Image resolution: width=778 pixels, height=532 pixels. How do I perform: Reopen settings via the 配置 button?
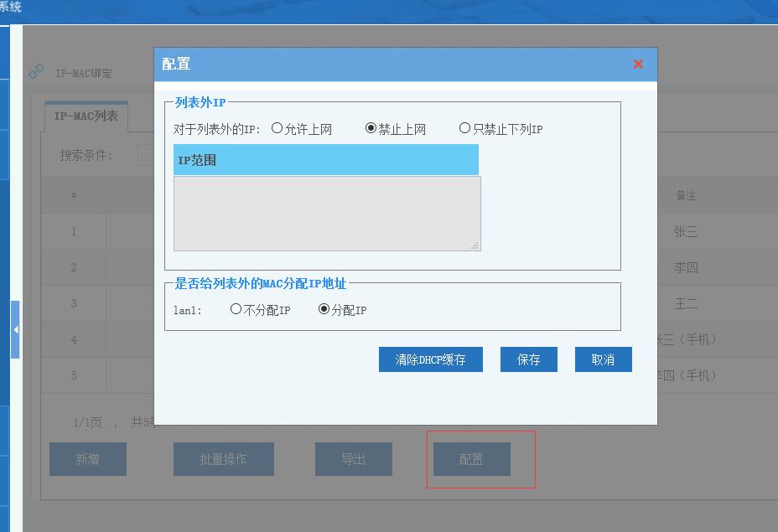pos(470,458)
